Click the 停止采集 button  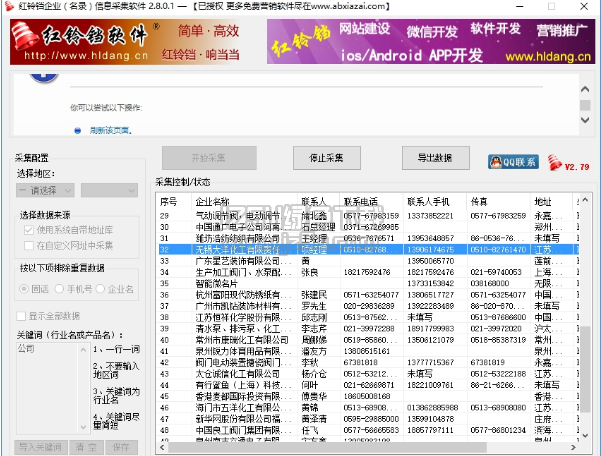(327, 158)
